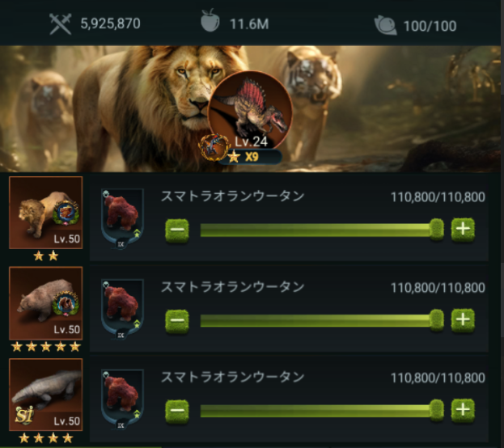This screenshot has height=448, width=504.
Task: Tap the crossed swords power icon
Action: click(60, 23)
